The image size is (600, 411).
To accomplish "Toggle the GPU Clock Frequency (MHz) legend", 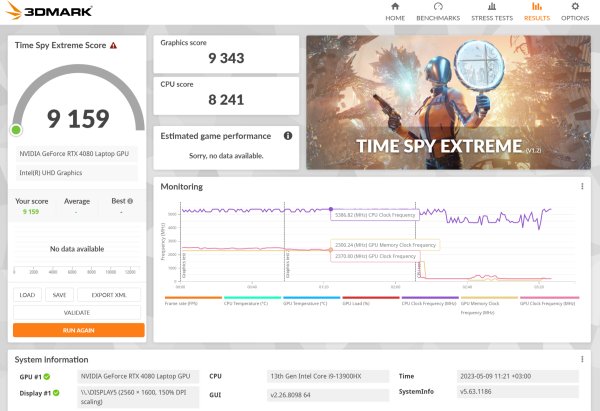I will click(x=549, y=301).
